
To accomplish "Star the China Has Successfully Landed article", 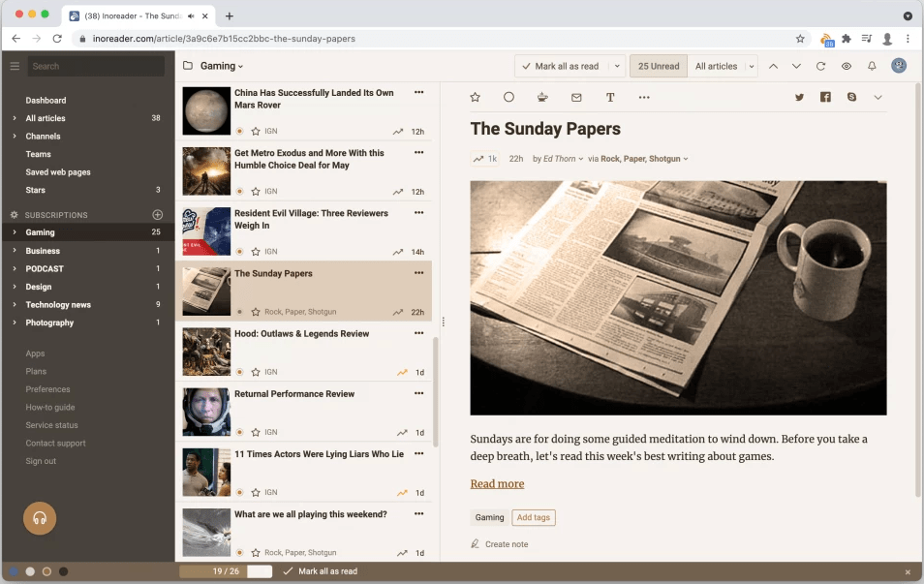I will click(256, 132).
